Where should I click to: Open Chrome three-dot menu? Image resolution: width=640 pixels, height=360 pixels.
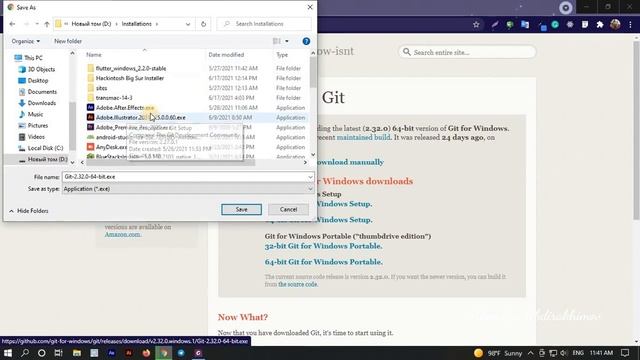click(x=630, y=25)
